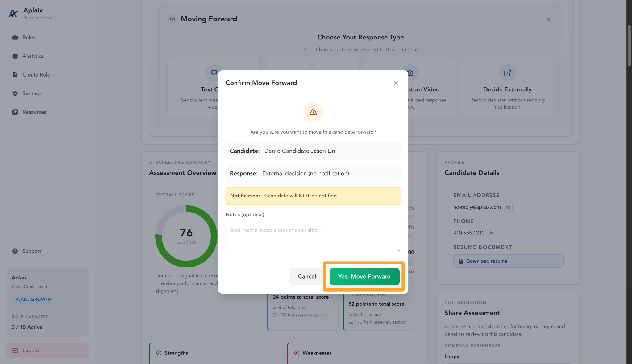The image size is (632, 364).
Task: Click the Demo Candidate Jason Lin text
Action: click(300, 151)
